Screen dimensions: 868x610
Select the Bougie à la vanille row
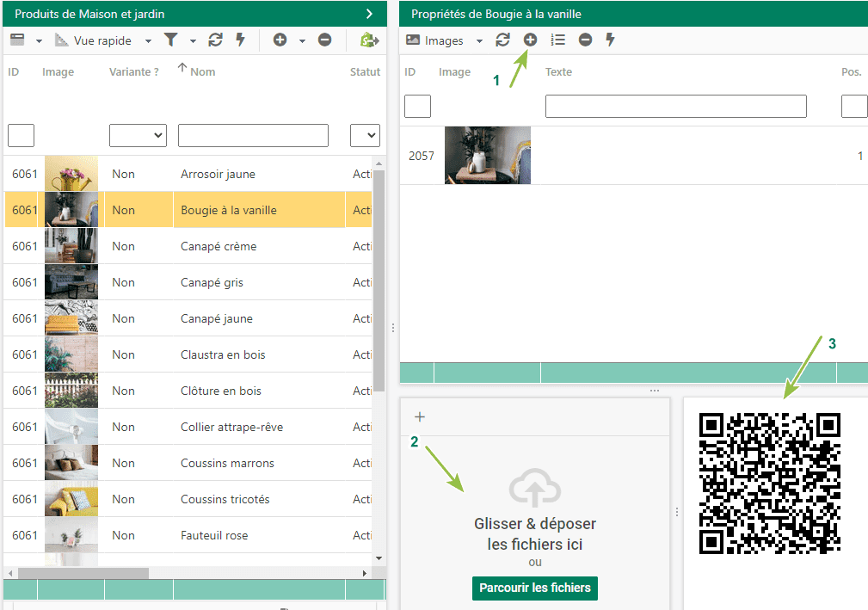[x=188, y=210]
